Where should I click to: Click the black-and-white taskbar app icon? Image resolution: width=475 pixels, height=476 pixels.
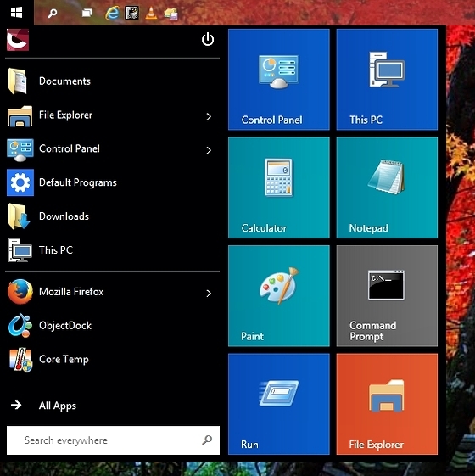132,13
